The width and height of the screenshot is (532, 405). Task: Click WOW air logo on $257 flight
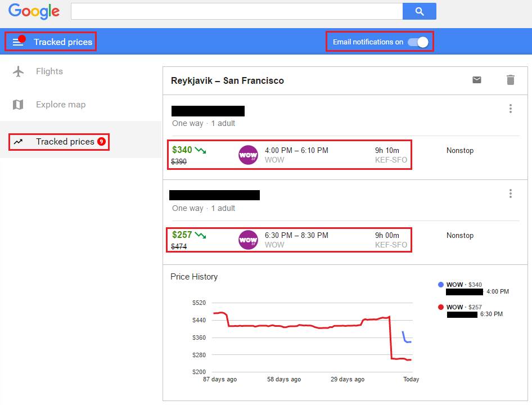248,240
